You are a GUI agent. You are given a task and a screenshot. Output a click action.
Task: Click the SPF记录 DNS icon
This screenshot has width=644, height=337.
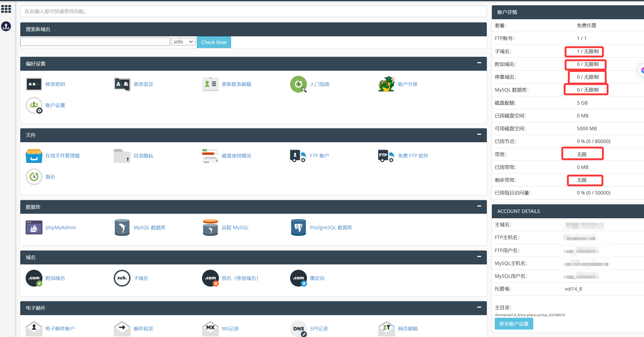[x=298, y=329]
